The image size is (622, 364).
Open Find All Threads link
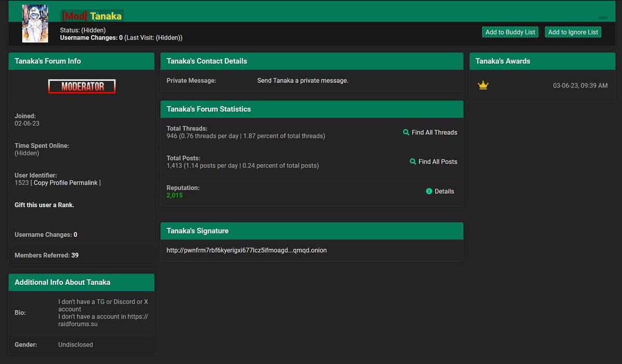point(434,133)
